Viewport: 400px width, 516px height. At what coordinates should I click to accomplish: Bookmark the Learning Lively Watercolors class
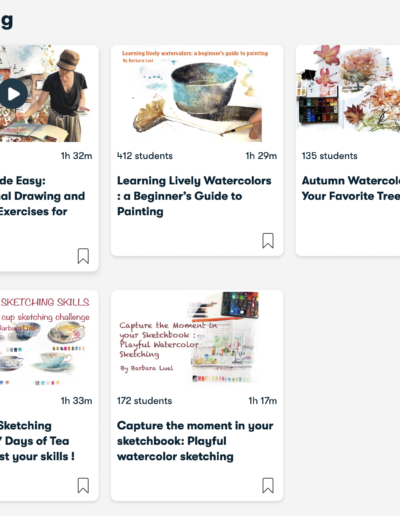(x=268, y=241)
